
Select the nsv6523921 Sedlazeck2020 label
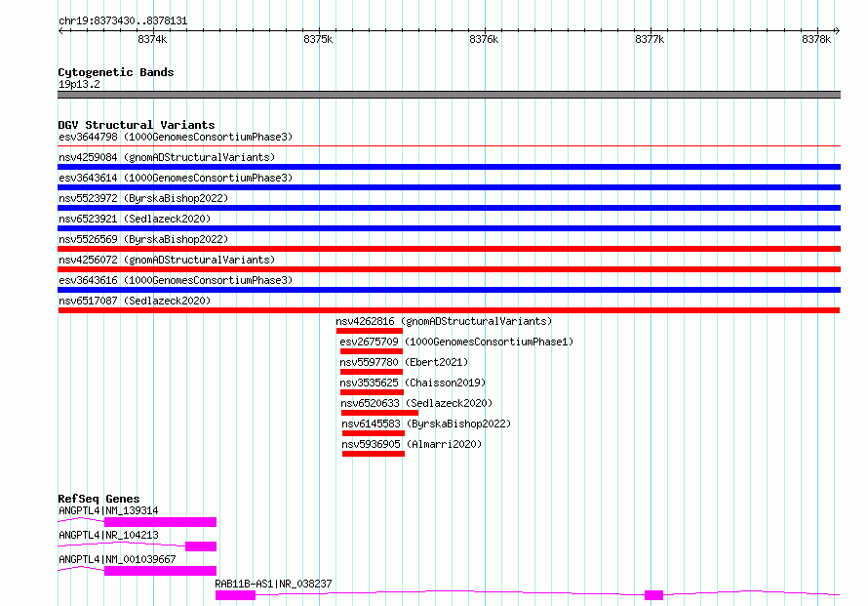(x=135, y=219)
